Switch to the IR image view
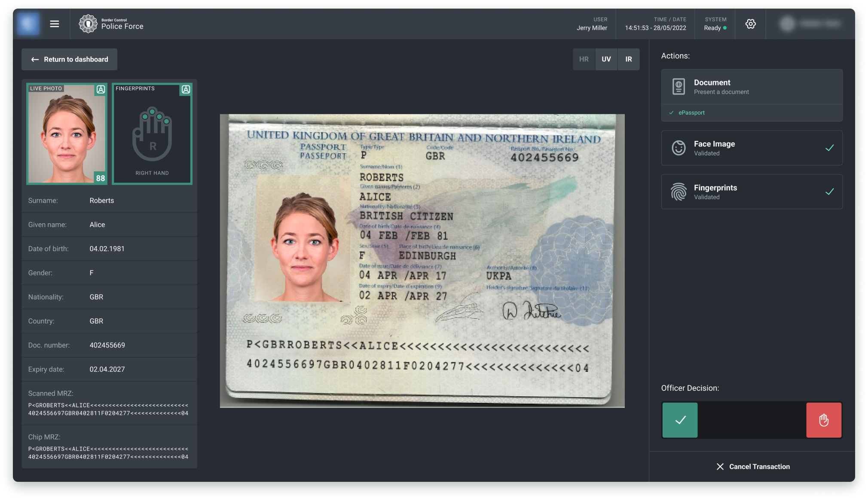868x499 pixels. click(628, 59)
